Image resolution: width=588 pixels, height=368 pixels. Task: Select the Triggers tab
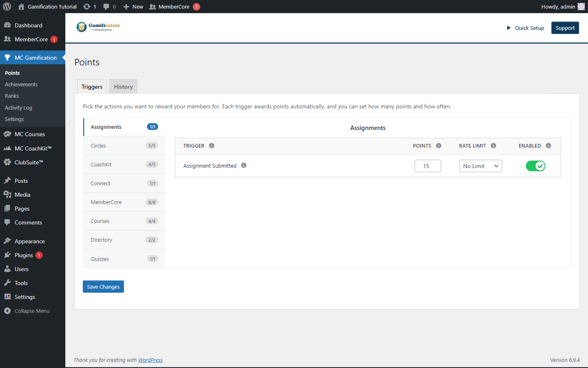click(x=92, y=87)
